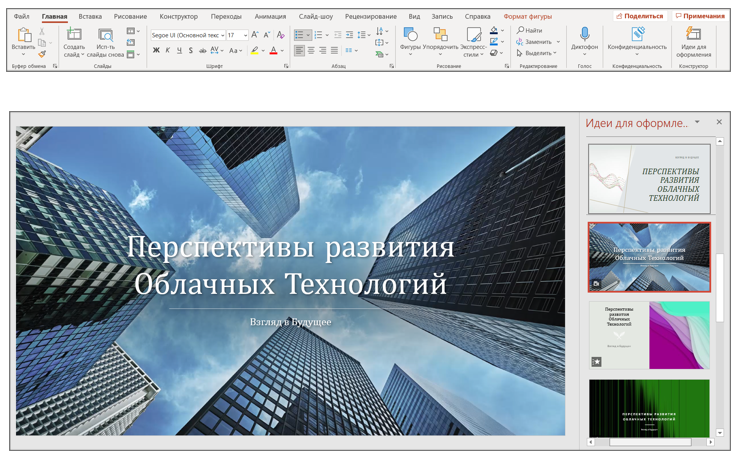Click Идеи для оформления ribbon icon

coord(693,34)
